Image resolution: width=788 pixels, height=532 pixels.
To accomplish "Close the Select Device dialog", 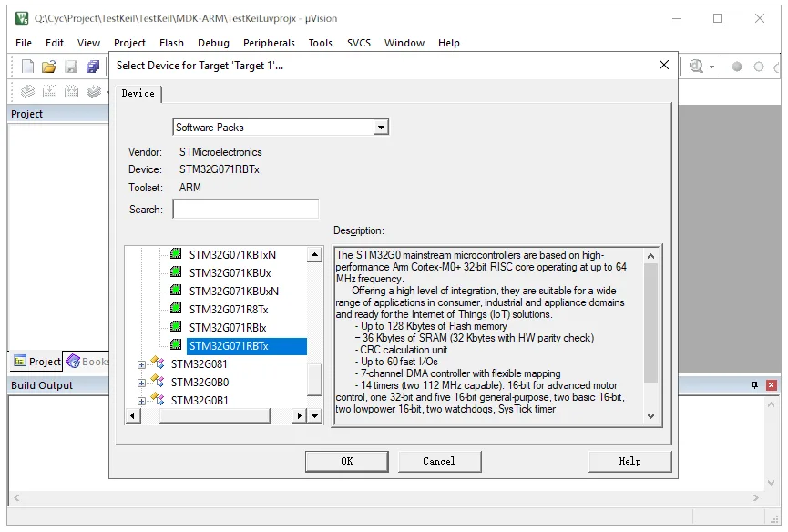I will click(664, 65).
